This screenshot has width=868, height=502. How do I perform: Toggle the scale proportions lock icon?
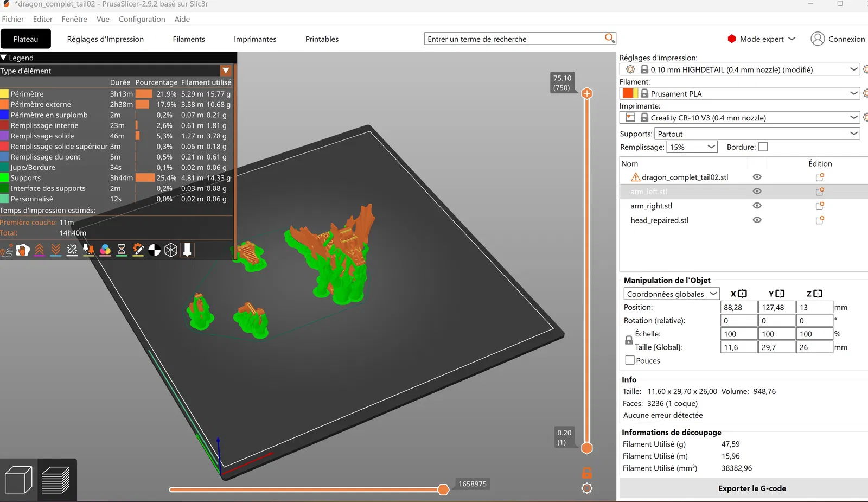pos(629,340)
